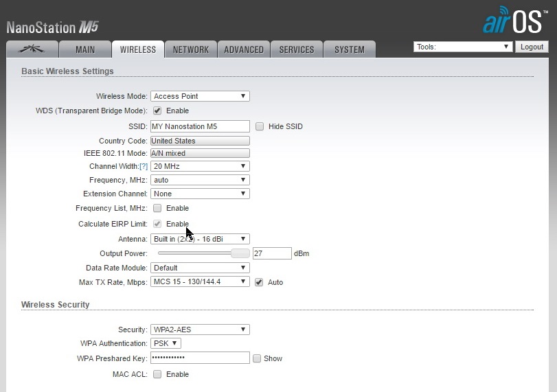Open the WPA Authentication dropdown
This screenshot has height=392, width=557.
click(x=166, y=343)
